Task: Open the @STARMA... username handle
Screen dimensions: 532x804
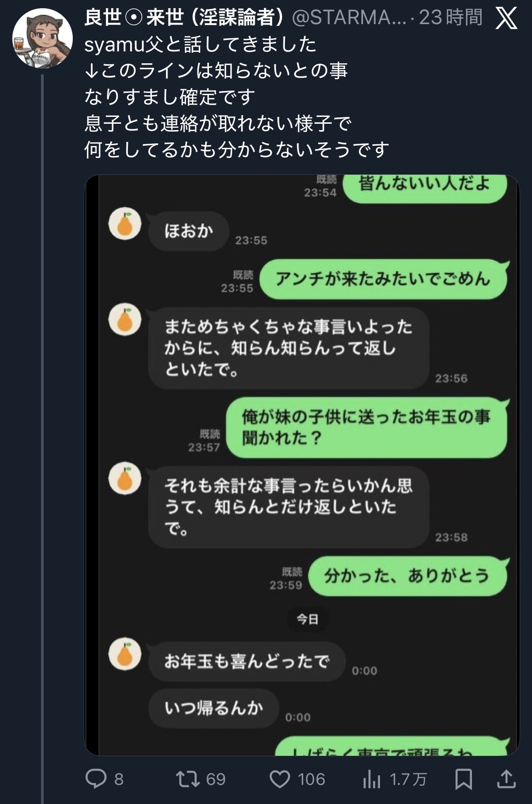Action: (x=348, y=18)
